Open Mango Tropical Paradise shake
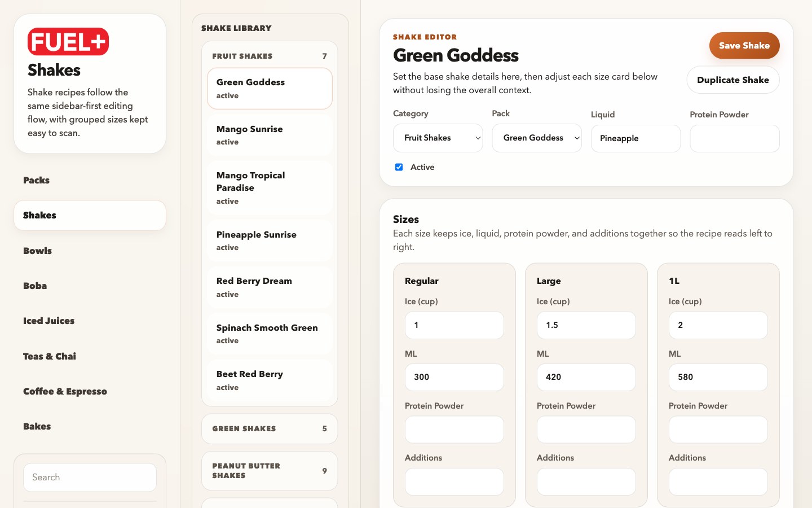The height and width of the screenshot is (508, 812). pos(270,188)
